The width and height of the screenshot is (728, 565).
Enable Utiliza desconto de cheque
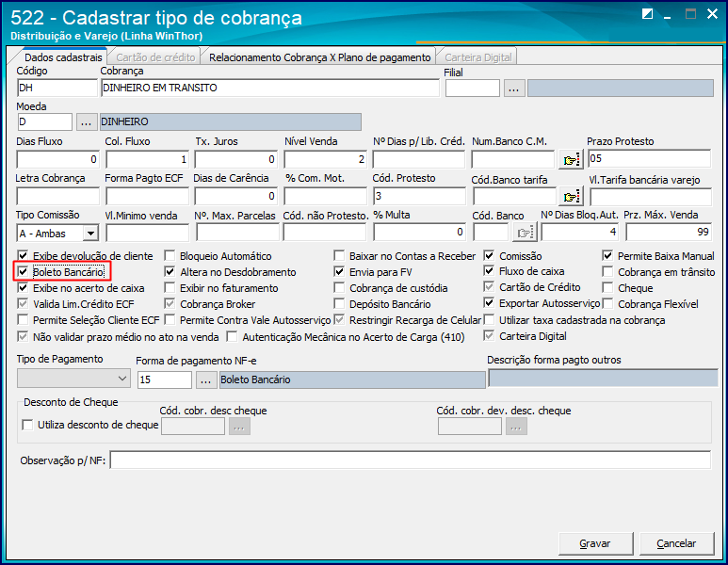28,425
